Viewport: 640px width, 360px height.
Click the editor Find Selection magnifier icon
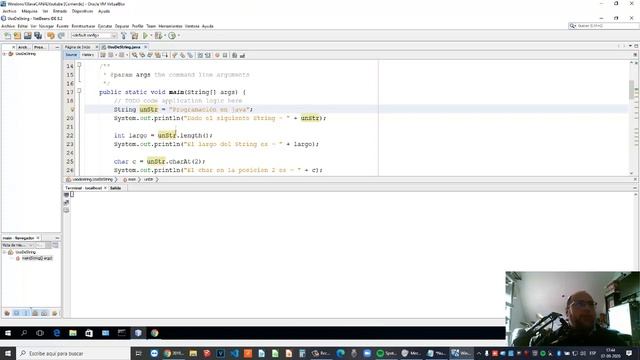pos(134,56)
